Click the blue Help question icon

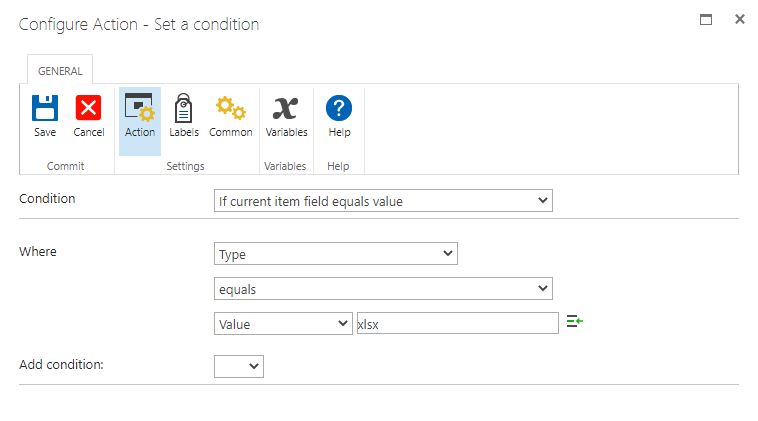point(339,107)
